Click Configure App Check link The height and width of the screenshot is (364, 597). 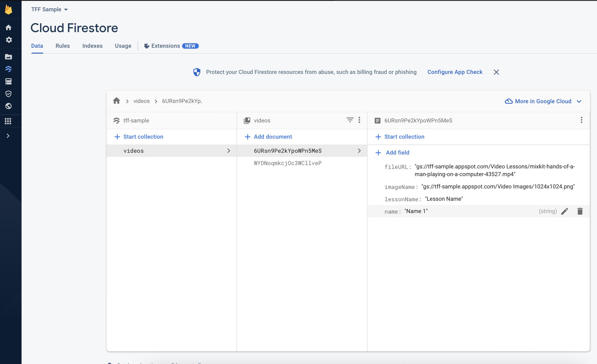click(x=455, y=72)
